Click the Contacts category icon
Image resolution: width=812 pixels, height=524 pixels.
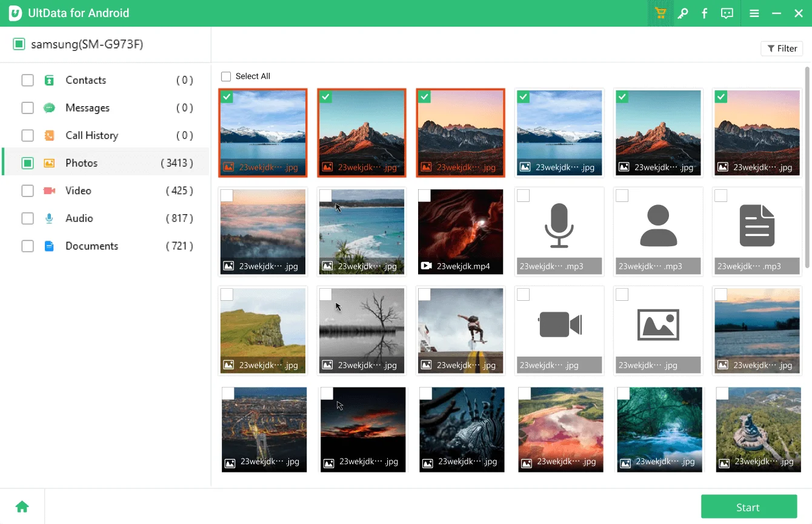49,80
